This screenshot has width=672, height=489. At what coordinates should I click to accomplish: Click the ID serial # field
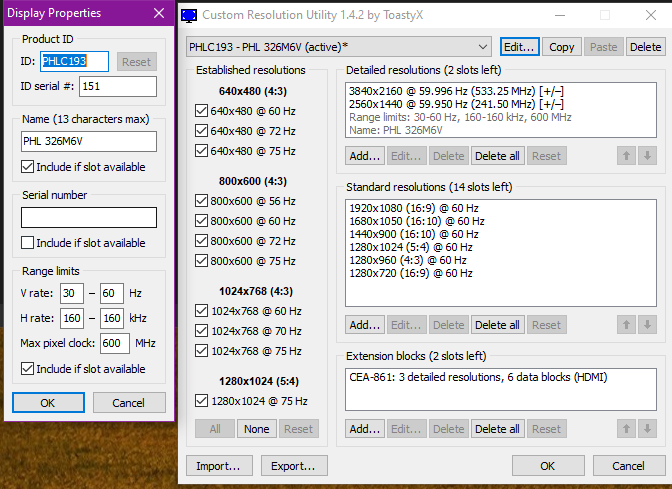[118, 86]
